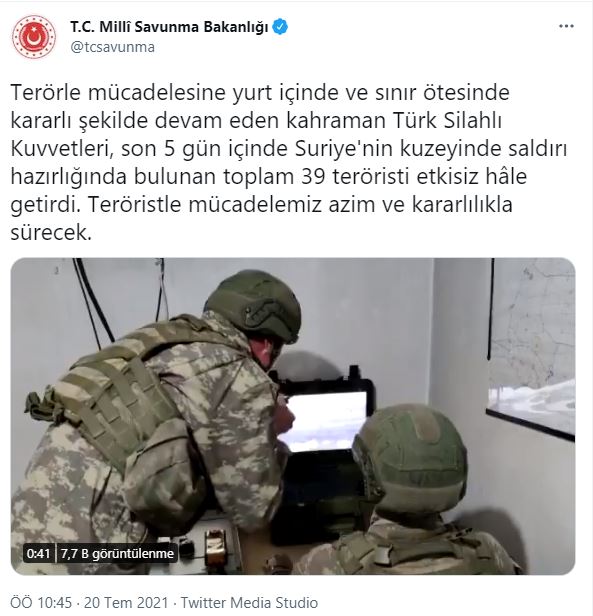Open the ministry's red emblem profile avatar

point(34,37)
